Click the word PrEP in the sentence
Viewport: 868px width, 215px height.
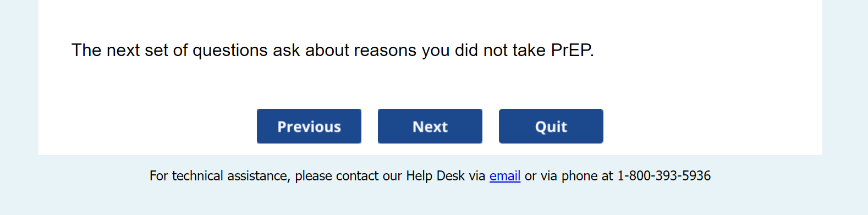[572, 50]
